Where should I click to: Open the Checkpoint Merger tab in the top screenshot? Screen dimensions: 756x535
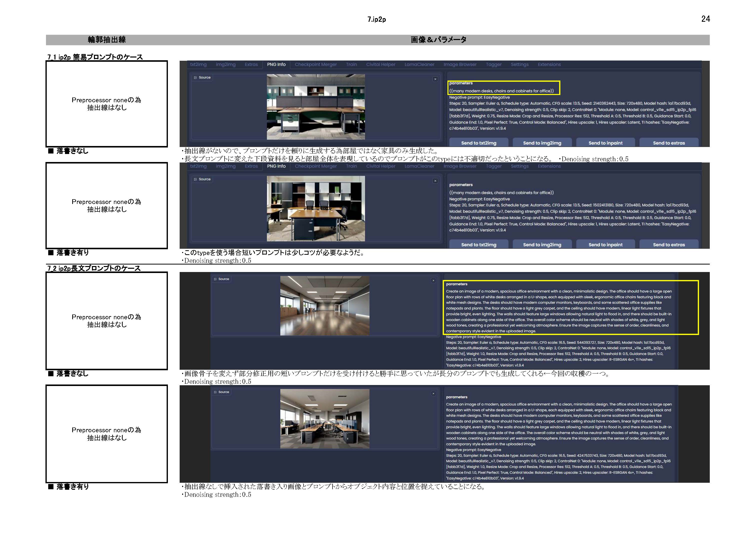point(316,64)
